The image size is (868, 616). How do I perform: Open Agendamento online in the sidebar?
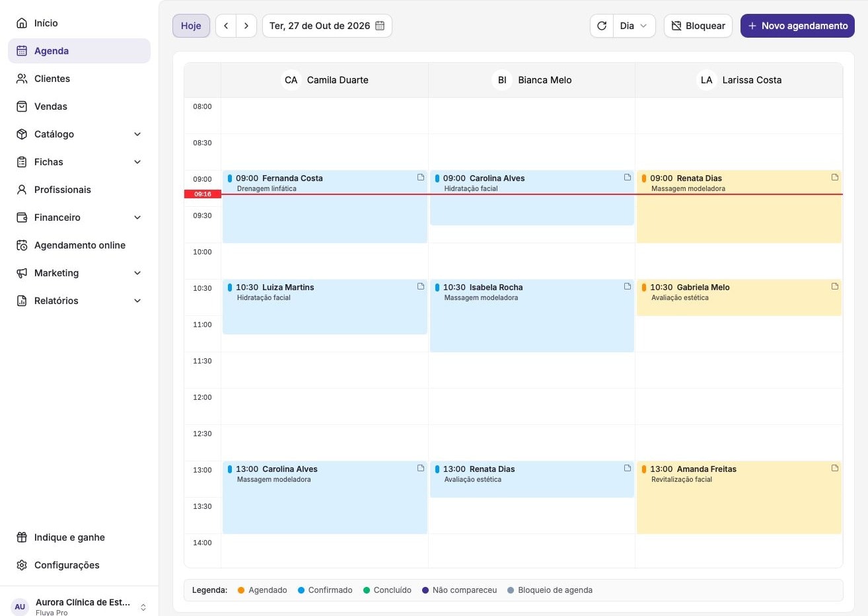[79, 245]
